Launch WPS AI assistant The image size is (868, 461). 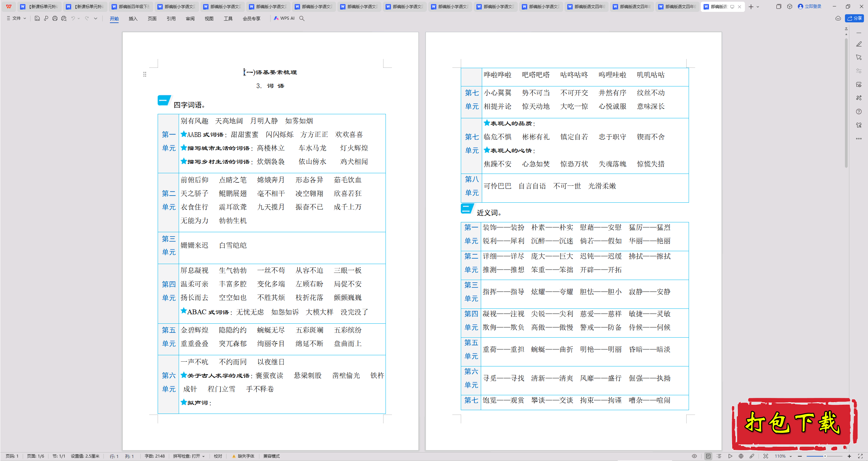[x=284, y=18]
